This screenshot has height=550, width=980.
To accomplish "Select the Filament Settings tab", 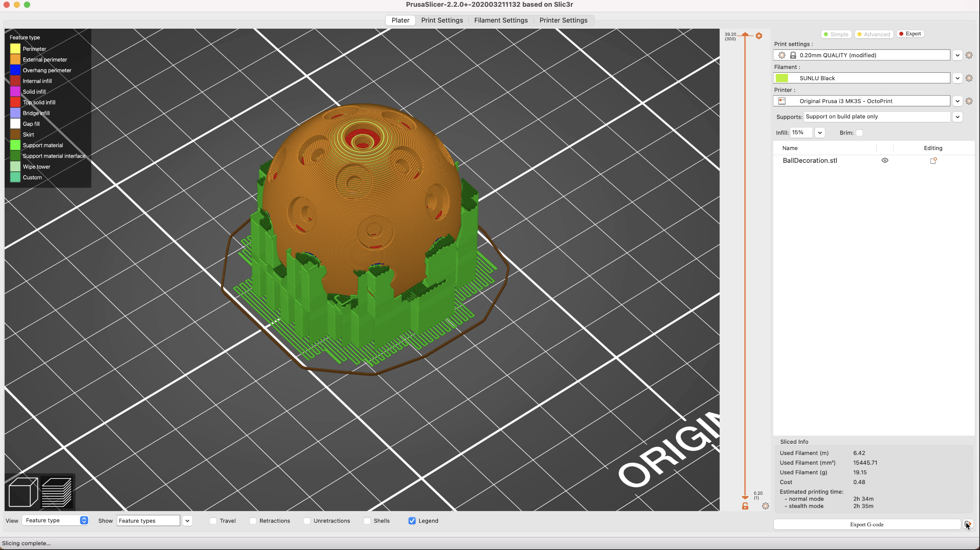I will [501, 20].
